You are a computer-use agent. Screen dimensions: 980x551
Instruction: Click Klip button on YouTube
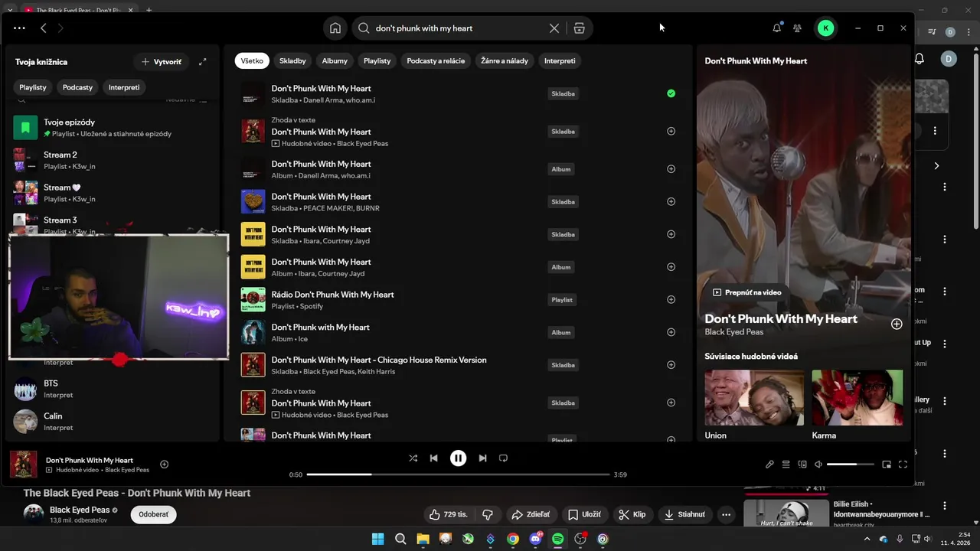pos(632,515)
